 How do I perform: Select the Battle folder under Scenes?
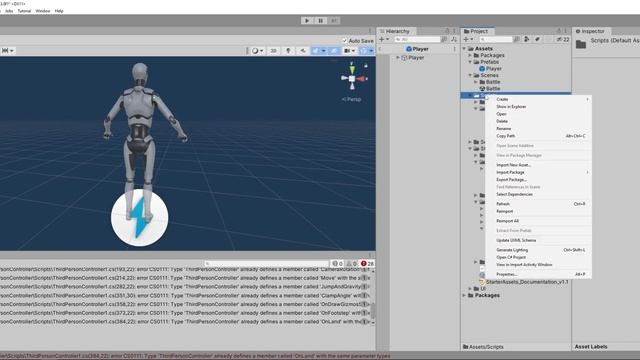(489, 82)
